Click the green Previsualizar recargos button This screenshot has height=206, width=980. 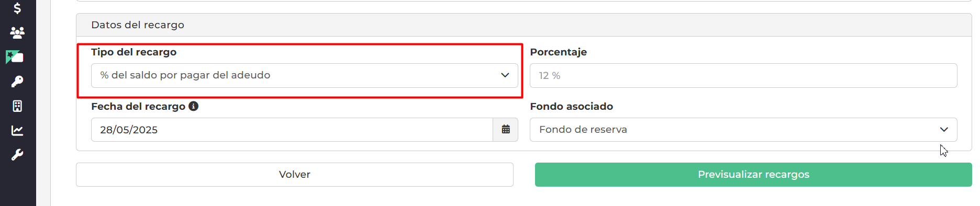(753, 175)
